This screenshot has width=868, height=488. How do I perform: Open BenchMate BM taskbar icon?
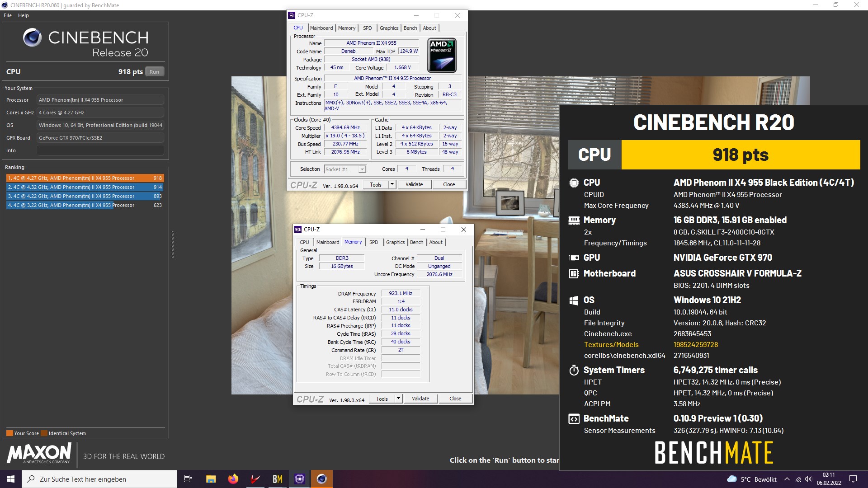click(x=277, y=479)
